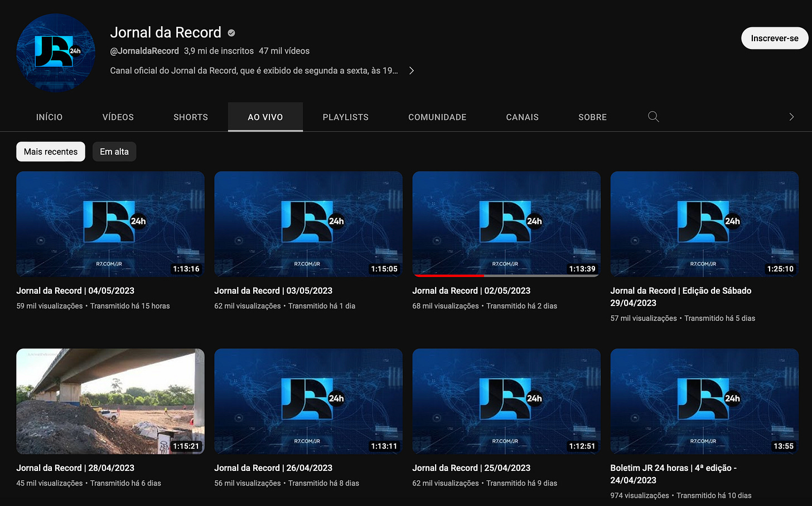Click the 1:15:05 duration badge

click(384, 269)
